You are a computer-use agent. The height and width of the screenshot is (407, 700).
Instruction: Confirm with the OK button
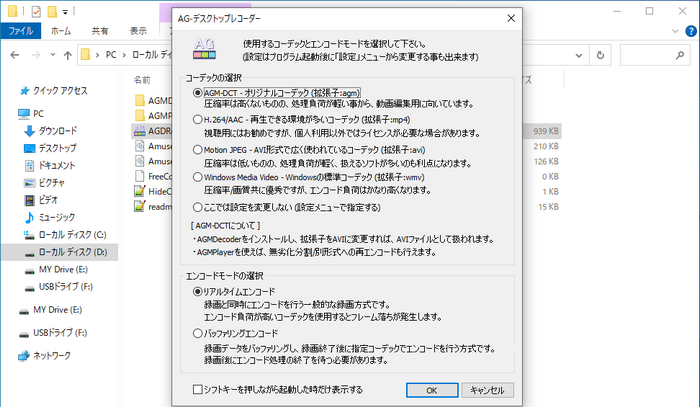point(432,390)
